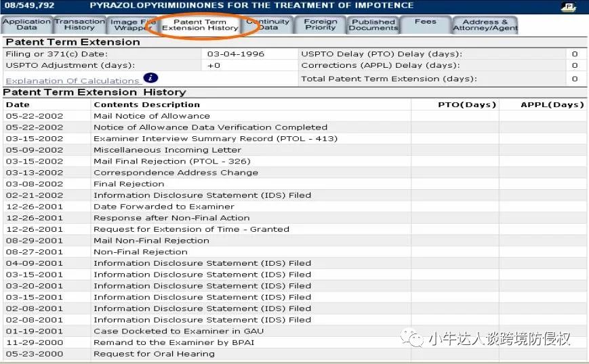Select the Non-Final Rejection entry dated 08-27-2001
Viewport: 589px width, 364px height.
(x=294, y=251)
